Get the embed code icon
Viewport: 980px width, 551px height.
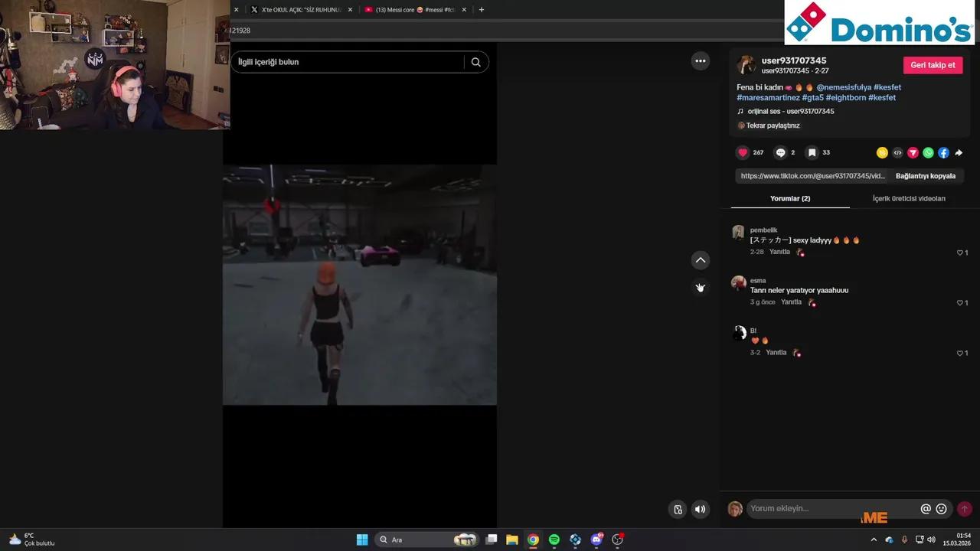(x=897, y=152)
